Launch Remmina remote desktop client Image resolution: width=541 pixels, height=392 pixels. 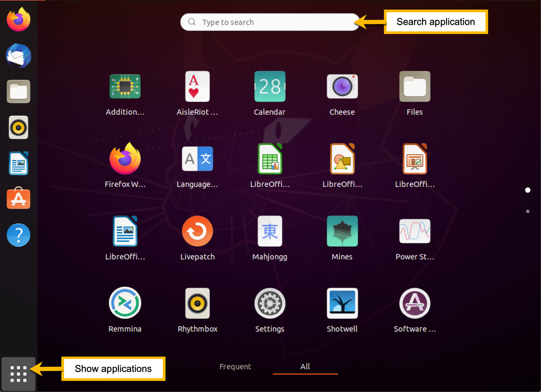[x=125, y=303]
